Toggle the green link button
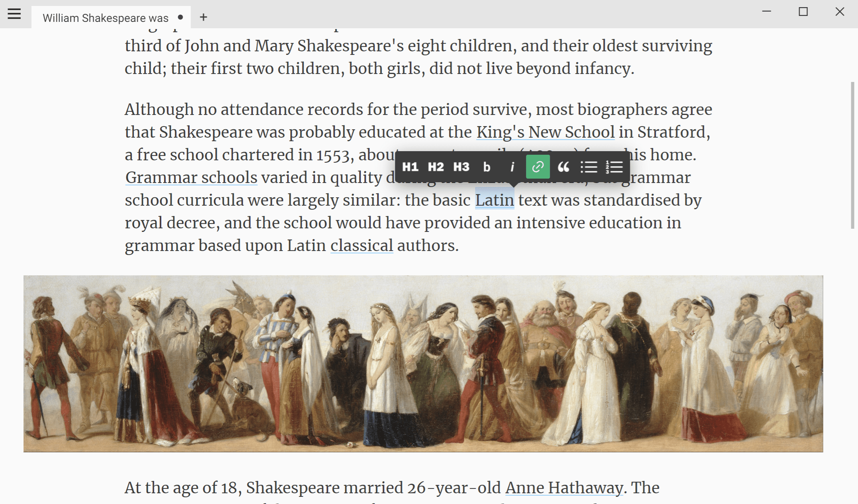 point(537,167)
